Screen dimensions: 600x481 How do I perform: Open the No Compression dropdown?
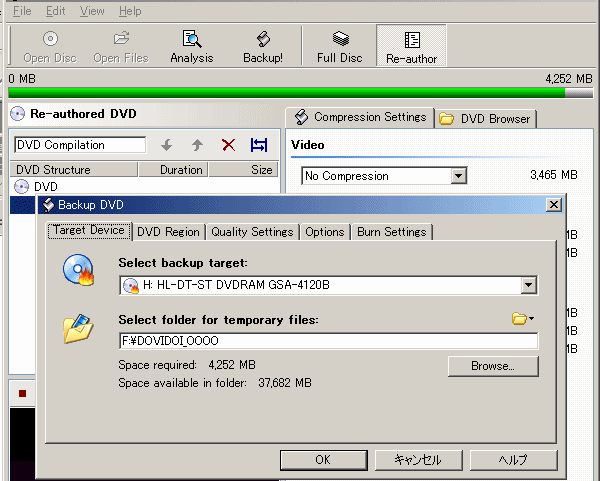point(458,176)
